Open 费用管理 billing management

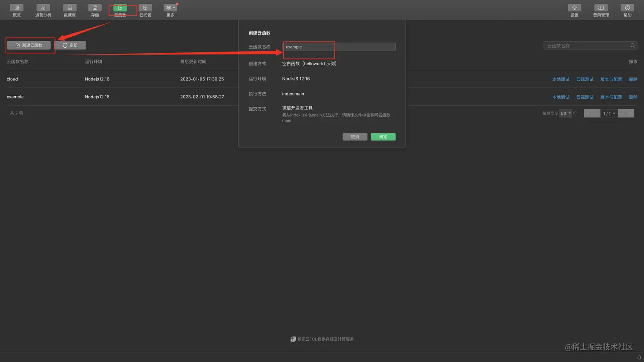coord(601,10)
